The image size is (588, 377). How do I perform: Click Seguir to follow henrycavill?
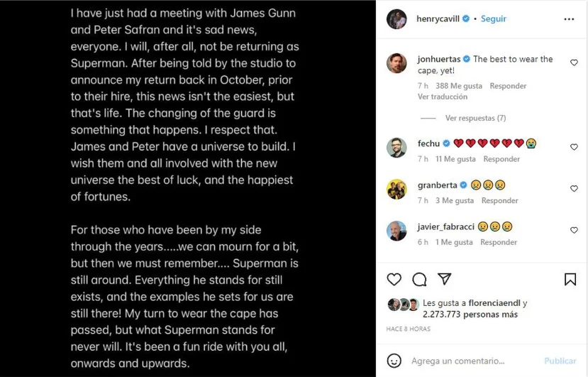click(494, 19)
